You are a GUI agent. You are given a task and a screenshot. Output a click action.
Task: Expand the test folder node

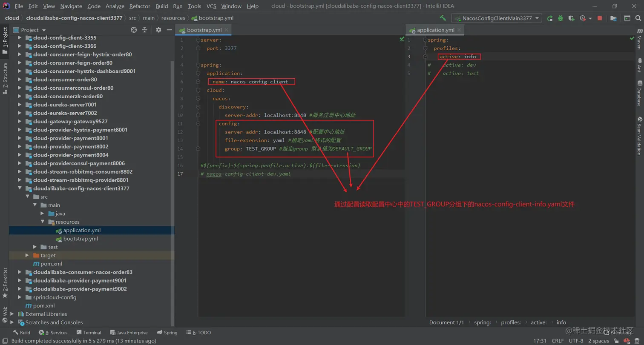tap(35, 247)
